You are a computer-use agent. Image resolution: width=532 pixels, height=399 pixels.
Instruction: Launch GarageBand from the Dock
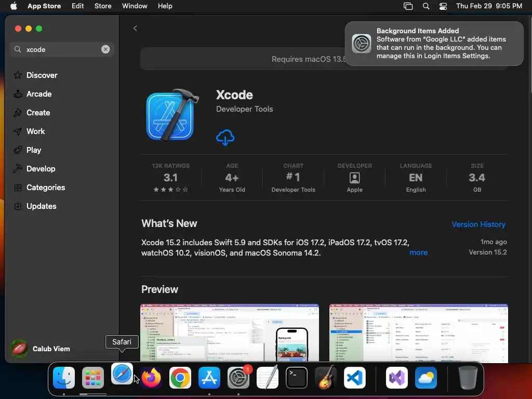[326, 378]
